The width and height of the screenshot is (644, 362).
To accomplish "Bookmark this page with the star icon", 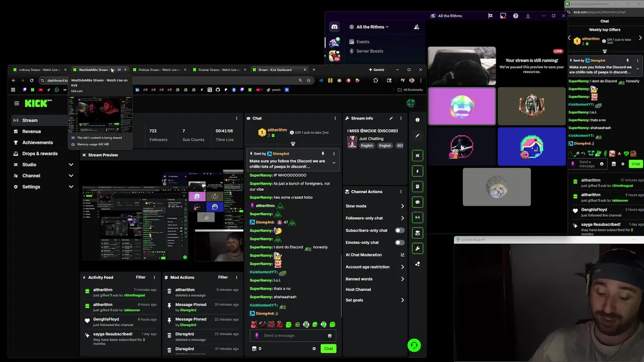I will pyautogui.click(x=308, y=80).
